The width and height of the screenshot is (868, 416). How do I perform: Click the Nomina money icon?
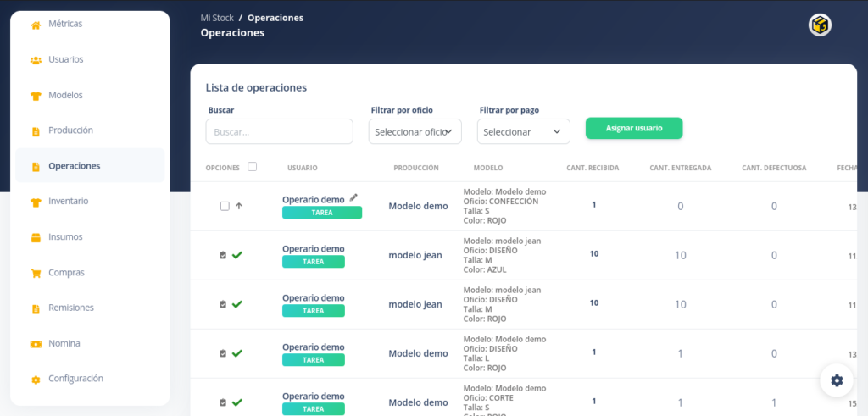click(x=36, y=344)
